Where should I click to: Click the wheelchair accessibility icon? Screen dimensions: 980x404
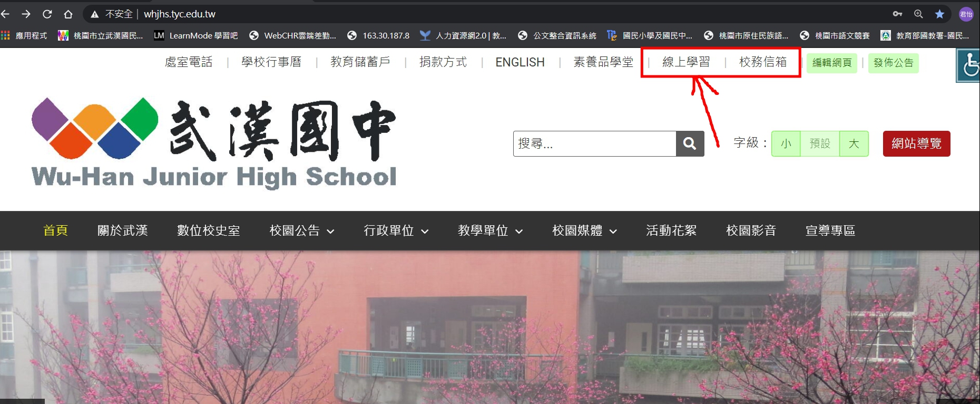[968, 65]
